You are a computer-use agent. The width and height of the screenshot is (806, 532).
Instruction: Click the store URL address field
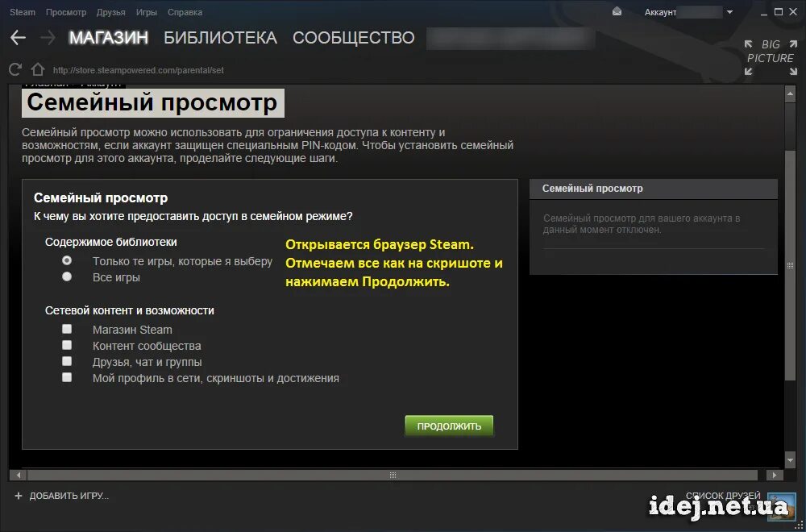tap(139, 70)
